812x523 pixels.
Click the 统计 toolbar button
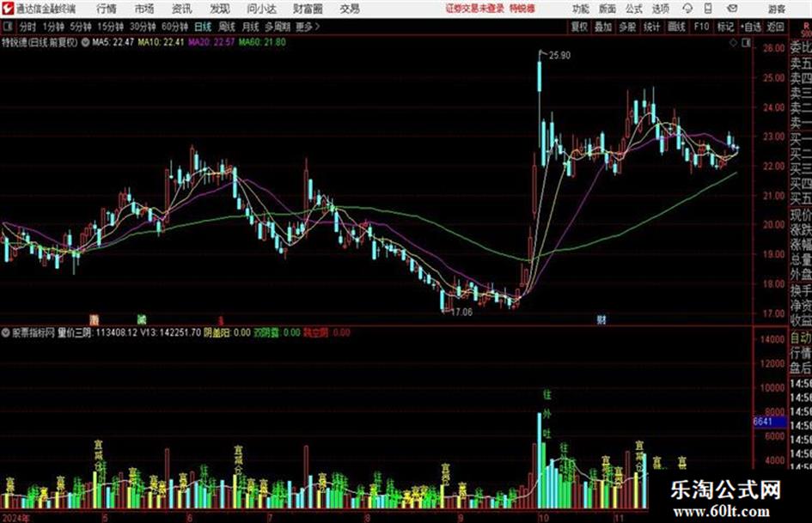652,27
